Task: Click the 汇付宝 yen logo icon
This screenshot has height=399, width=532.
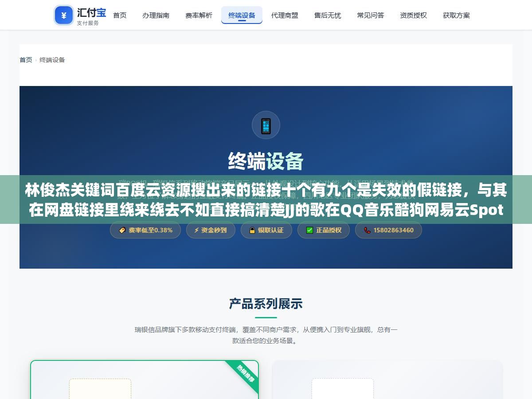Action: 64,16
